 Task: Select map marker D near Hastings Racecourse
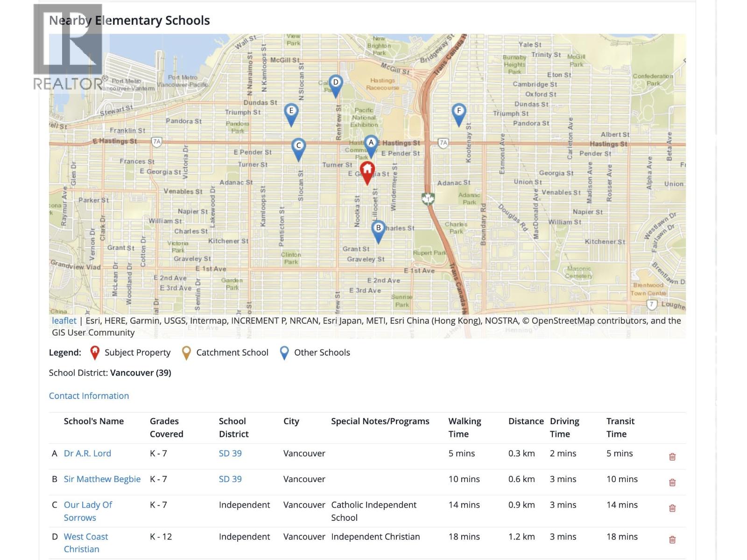pos(335,84)
